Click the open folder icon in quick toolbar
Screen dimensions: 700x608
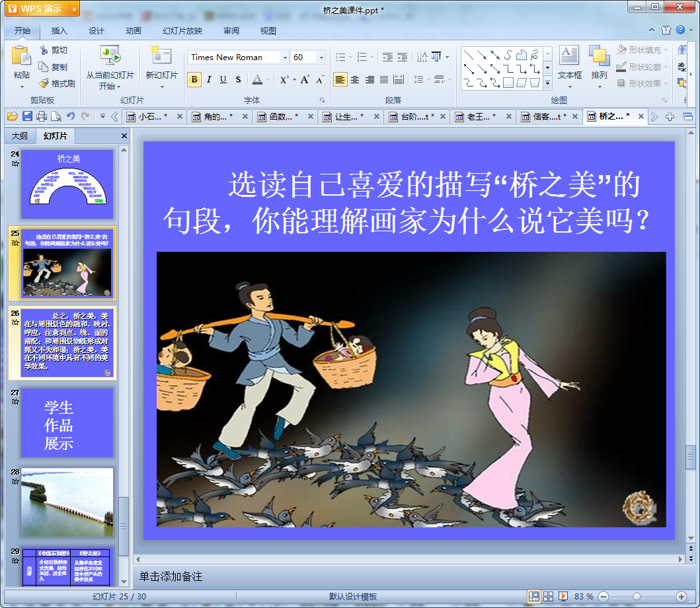point(13,116)
